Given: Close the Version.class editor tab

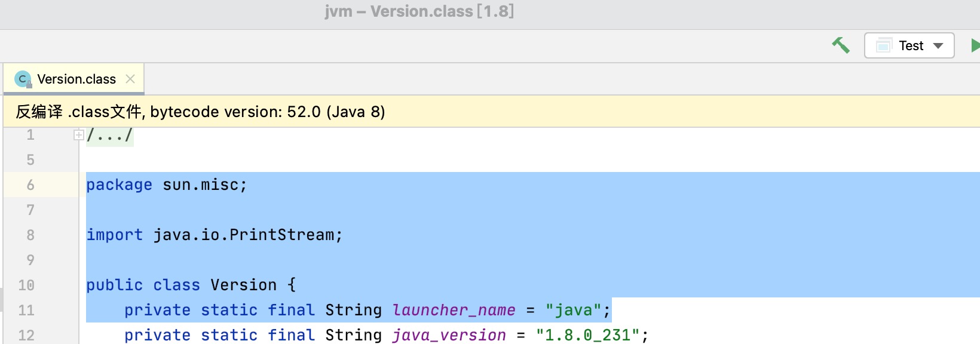Looking at the screenshot, I should click(130, 79).
